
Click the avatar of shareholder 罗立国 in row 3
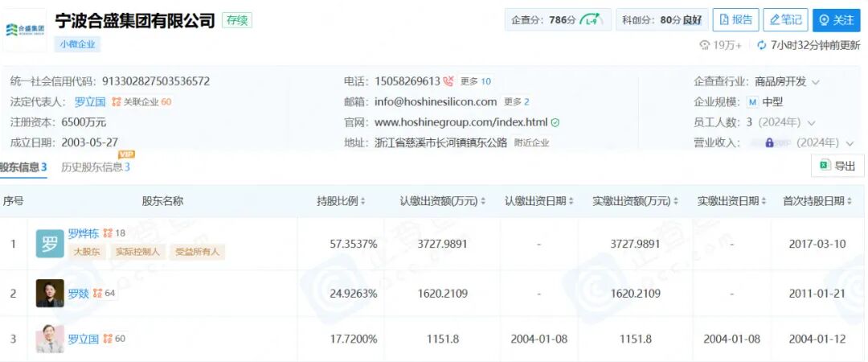[50, 339]
